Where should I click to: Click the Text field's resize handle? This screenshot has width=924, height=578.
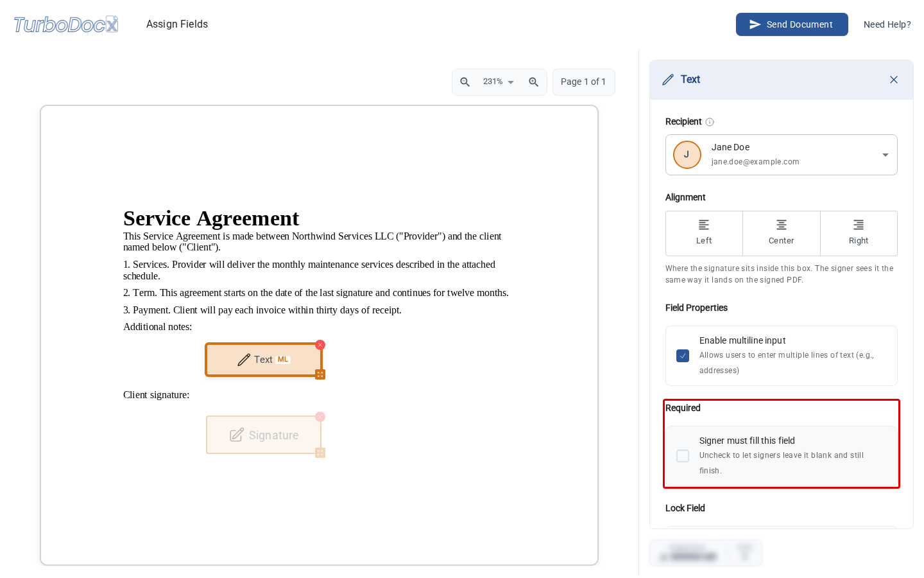pos(320,374)
